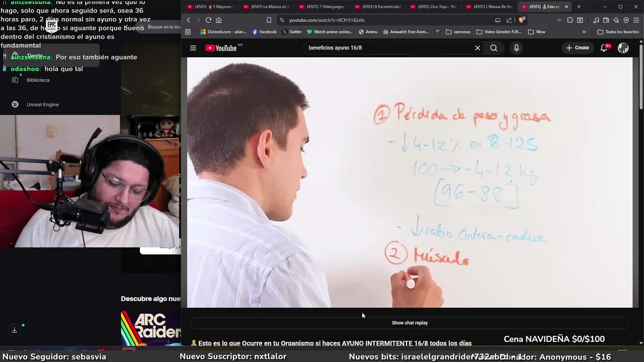Open the Leo AI sparkle icon

616,20
